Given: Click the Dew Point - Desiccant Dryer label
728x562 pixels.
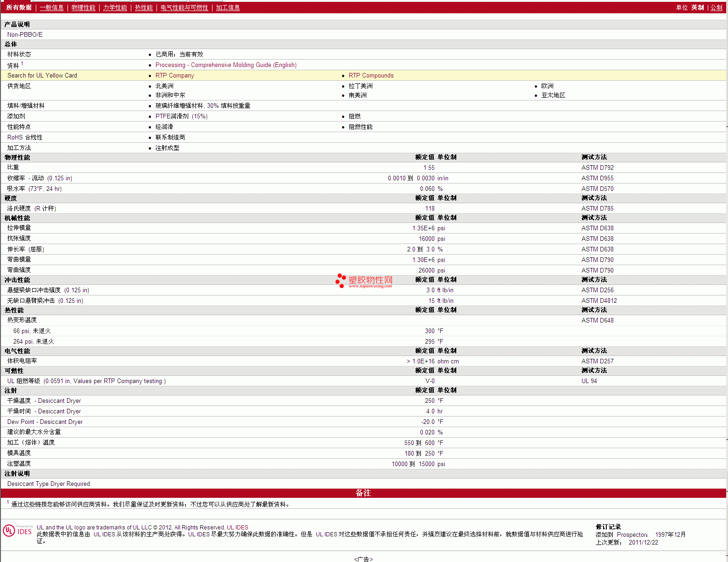Looking at the screenshot, I should coord(45,422).
